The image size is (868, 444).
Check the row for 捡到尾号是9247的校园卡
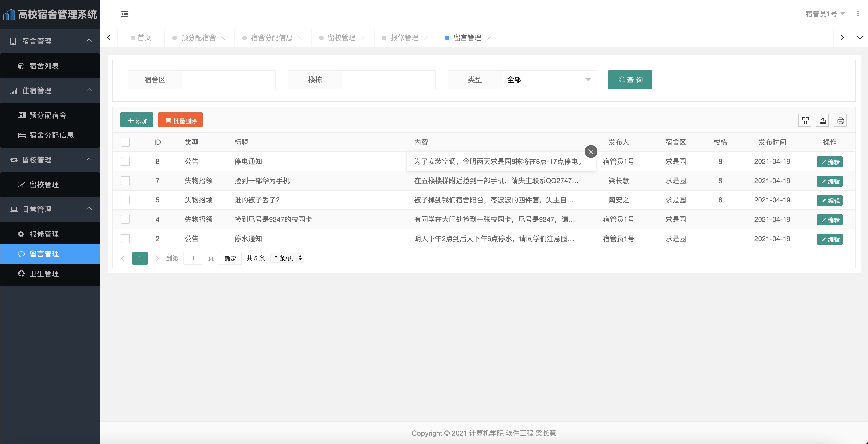(125, 220)
